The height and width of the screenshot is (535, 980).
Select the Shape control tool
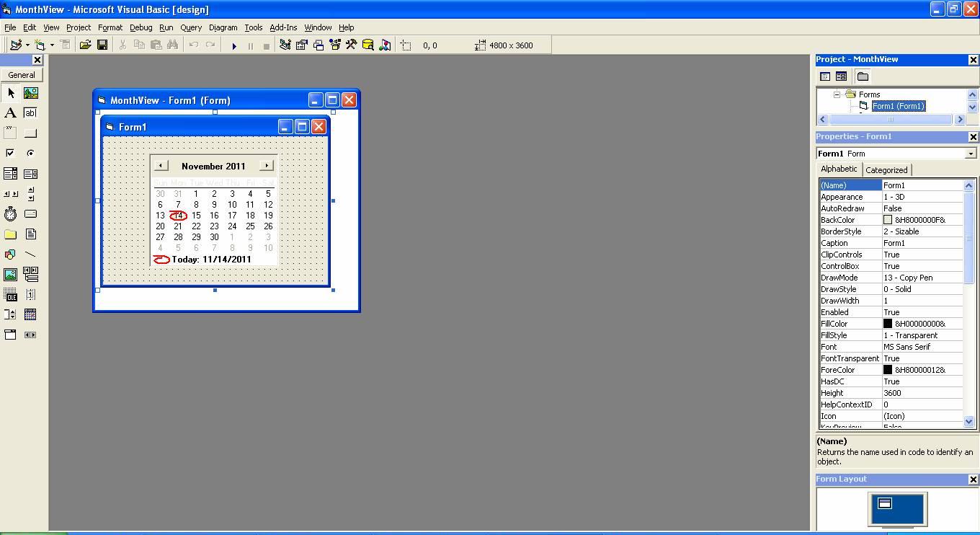(10, 255)
